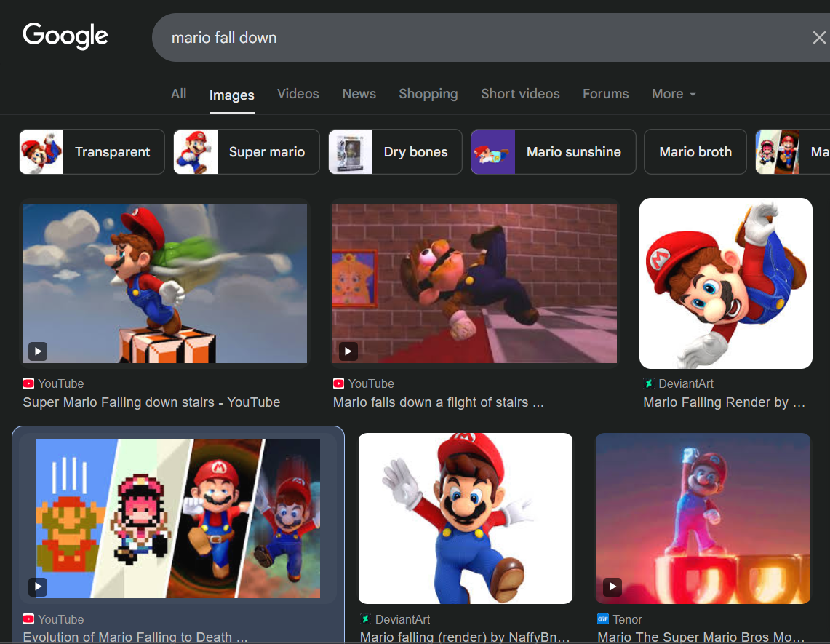Click the Super mario chip thumbnail image
The image size is (830, 644).
196,152
